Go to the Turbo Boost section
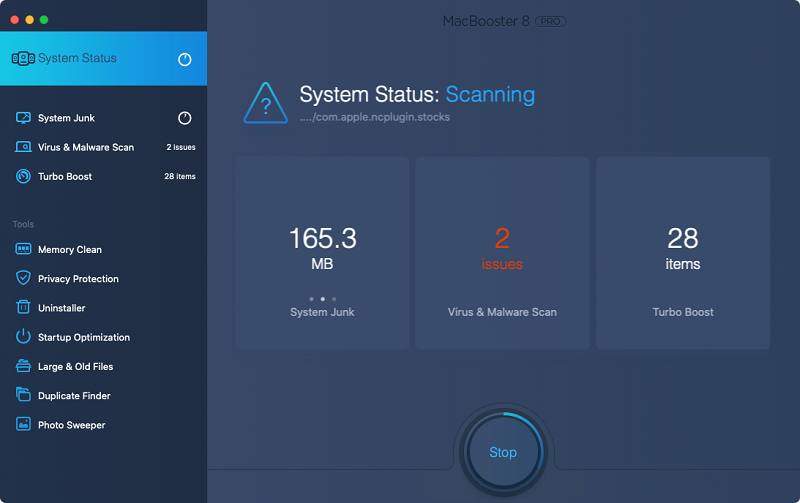Viewport: 800px width, 503px height. (x=104, y=176)
